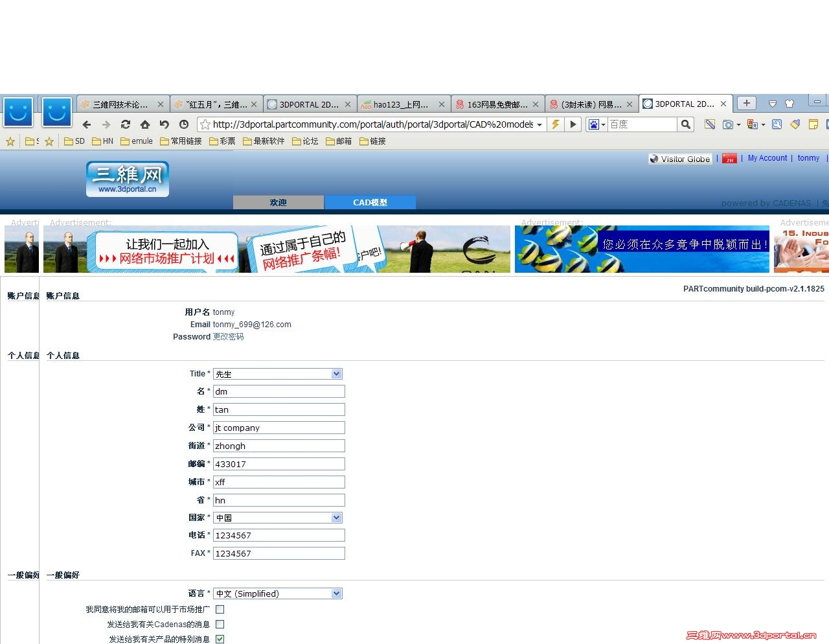Click the home page icon
The height and width of the screenshot is (644, 829).
(145, 124)
